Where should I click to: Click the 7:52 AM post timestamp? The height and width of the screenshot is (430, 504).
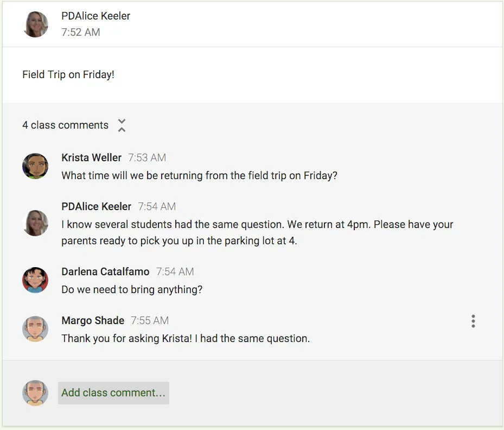click(x=80, y=33)
